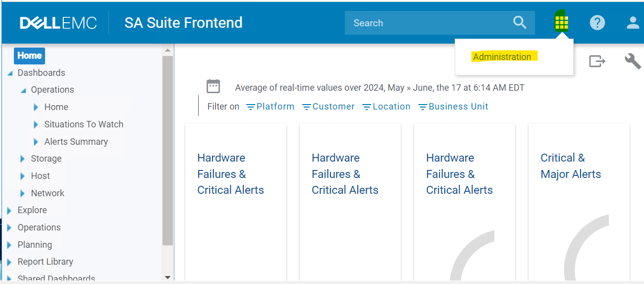Open the Customer filter
Viewport: 644px width, 284px height.
(x=328, y=107)
